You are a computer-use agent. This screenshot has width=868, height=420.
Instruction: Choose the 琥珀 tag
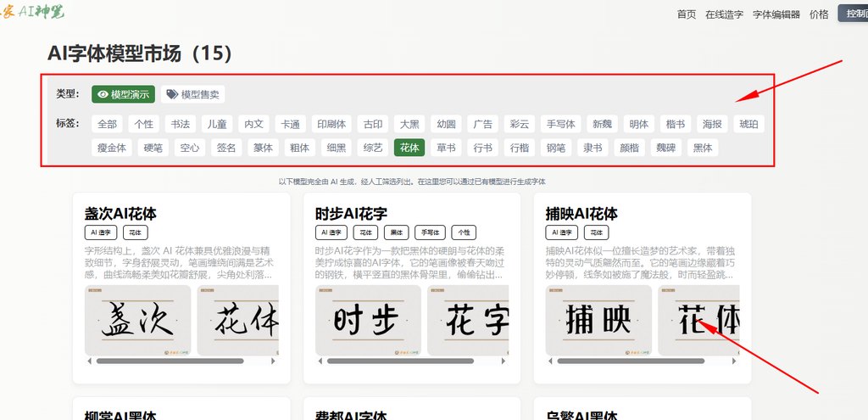click(748, 124)
